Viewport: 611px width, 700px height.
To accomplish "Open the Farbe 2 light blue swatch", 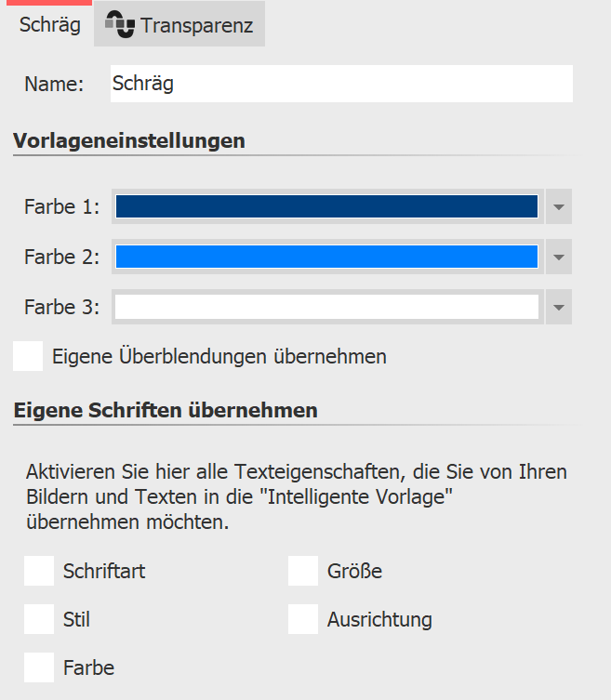I will coord(326,257).
